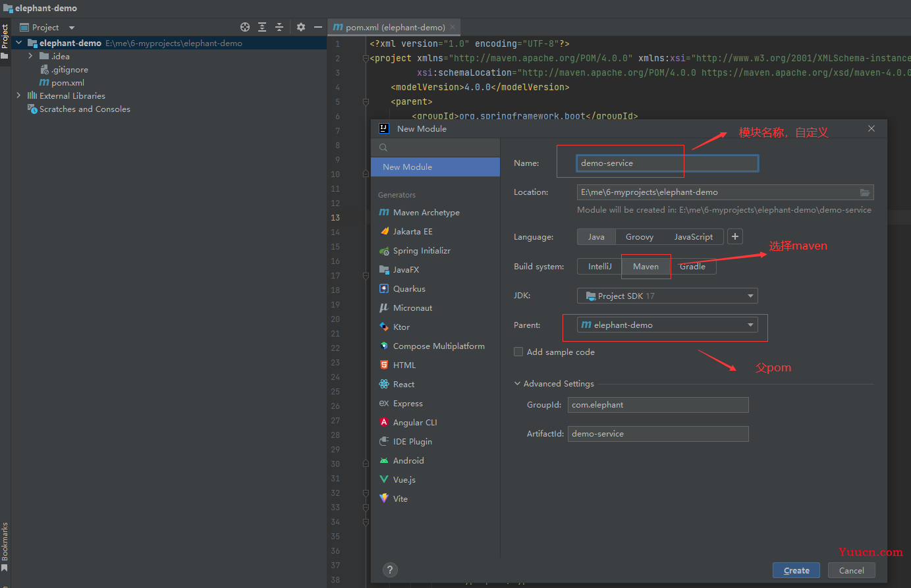Click the generator search magnifier icon

pyautogui.click(x=383, y=147)
